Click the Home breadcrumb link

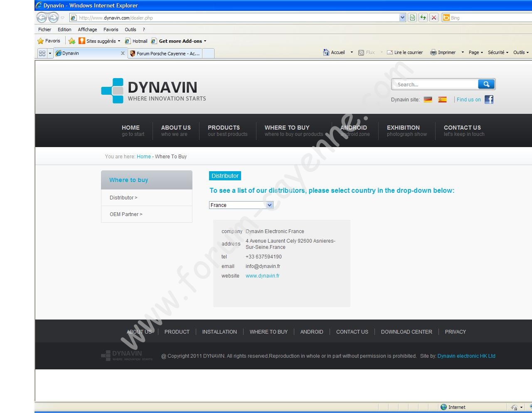[144, 157]
